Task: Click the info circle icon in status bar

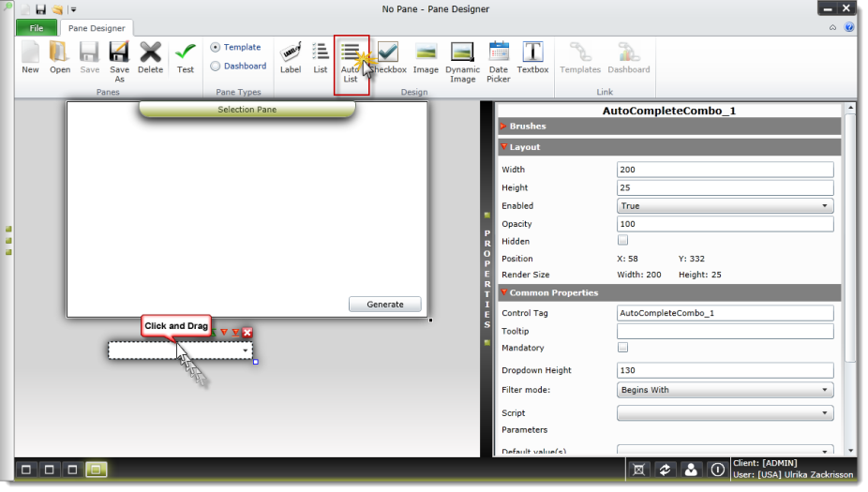Action: point(717,470)
